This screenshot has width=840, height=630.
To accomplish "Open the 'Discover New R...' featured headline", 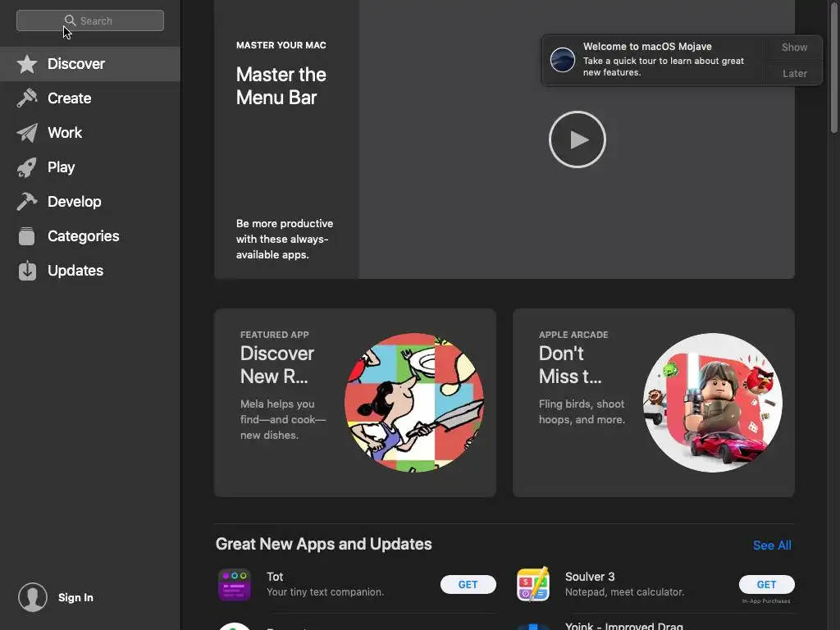I will pos(277,365).
